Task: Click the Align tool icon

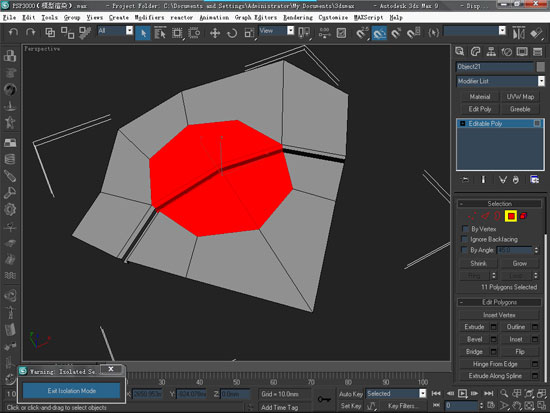Action: point(536,33)
